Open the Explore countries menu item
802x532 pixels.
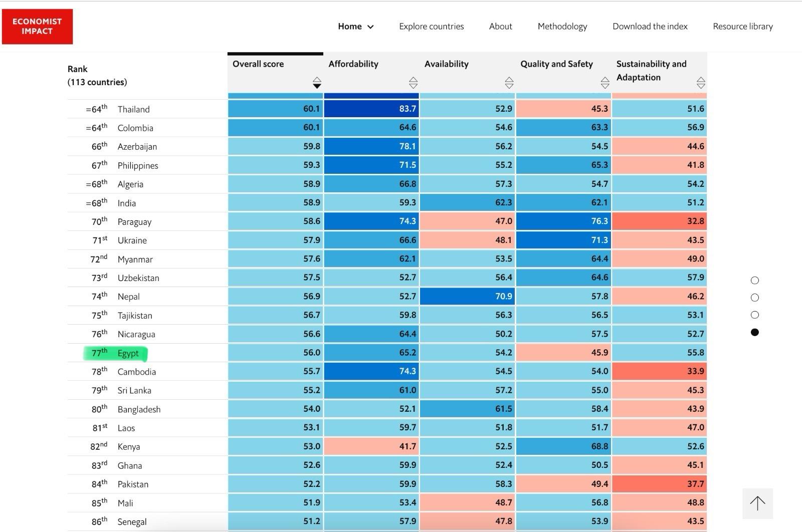(x=431, y=27)
